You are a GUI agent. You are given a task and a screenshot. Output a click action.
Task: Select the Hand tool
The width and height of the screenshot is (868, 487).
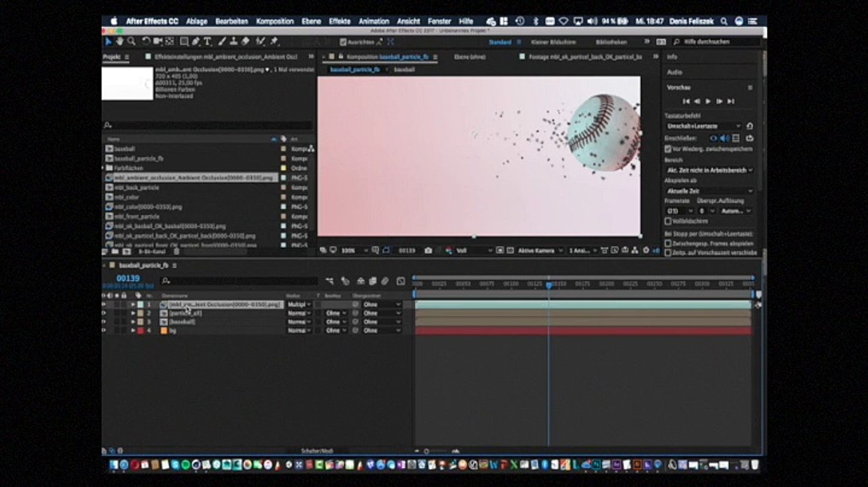coord(120,42)
